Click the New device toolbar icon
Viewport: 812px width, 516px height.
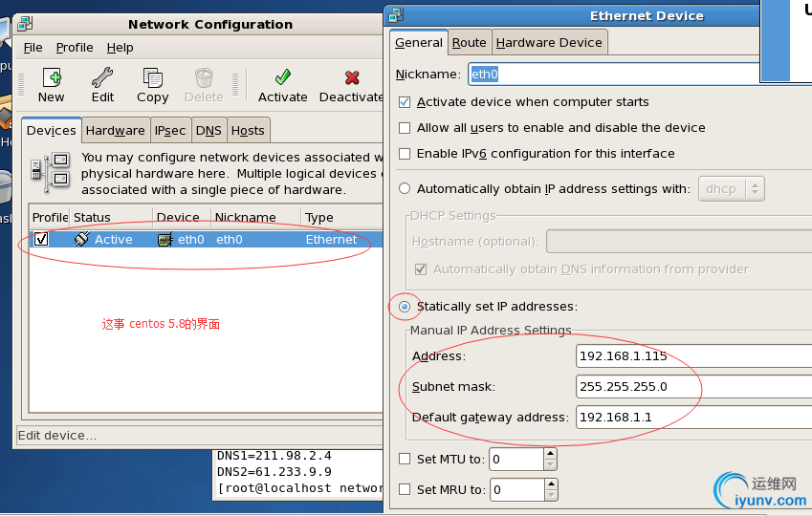[52, 77]
